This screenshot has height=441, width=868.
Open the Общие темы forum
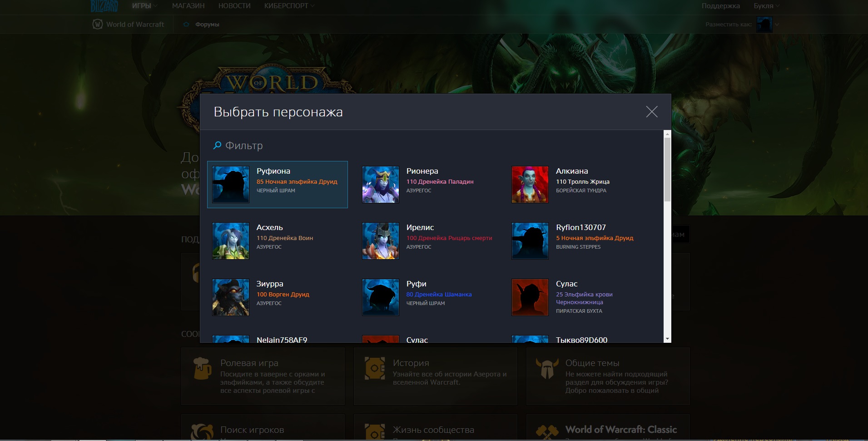pyautogui.click(x=608, y=376)
